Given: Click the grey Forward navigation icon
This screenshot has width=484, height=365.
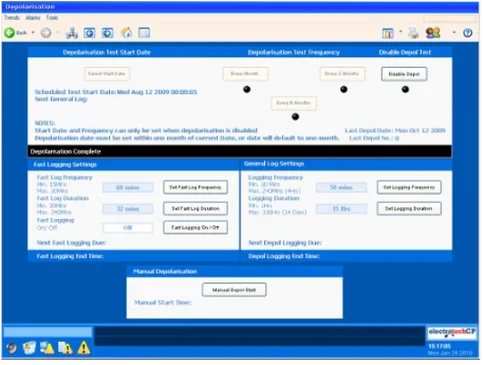Looking at the screenshot, I should click(x=46, y=33).
